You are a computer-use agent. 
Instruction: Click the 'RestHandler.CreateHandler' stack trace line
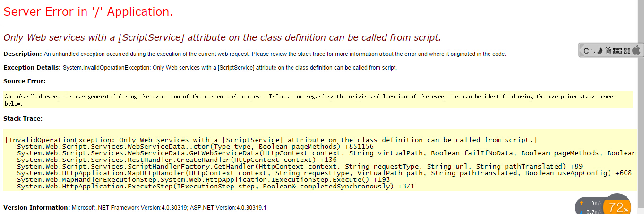pos(177,160)
